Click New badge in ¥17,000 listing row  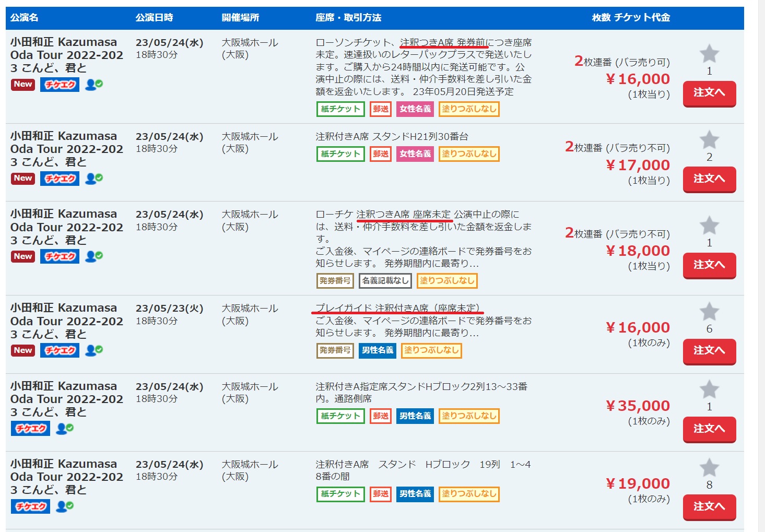pyautogui.click(x=23, y=179)
